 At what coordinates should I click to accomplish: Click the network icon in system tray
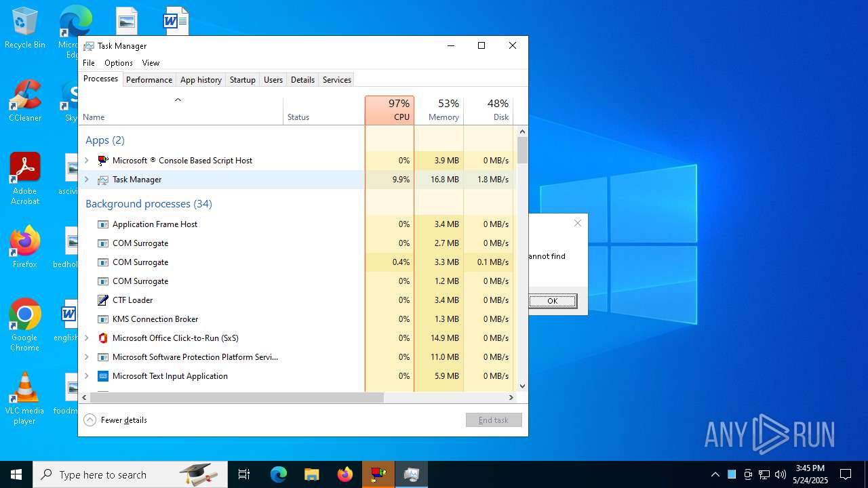pyautogui.click(x=764, y=474)
